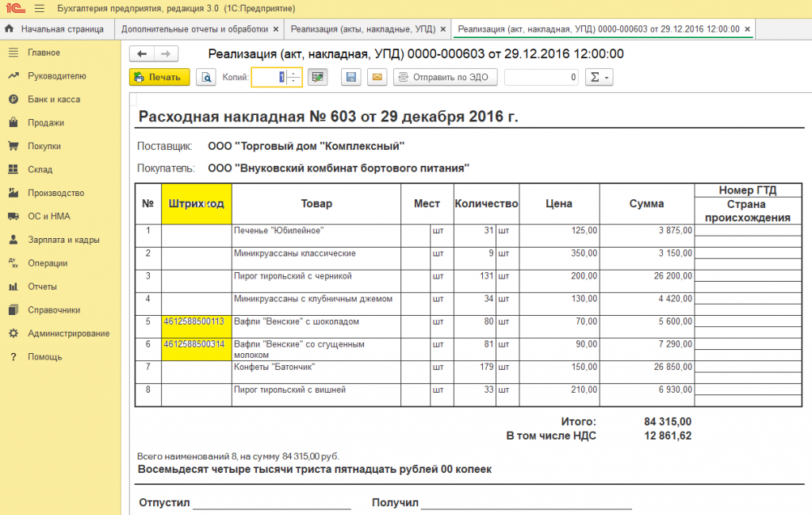Select the Товар column header
Screen dimensions: 812x515
click(x=316, y=204)
